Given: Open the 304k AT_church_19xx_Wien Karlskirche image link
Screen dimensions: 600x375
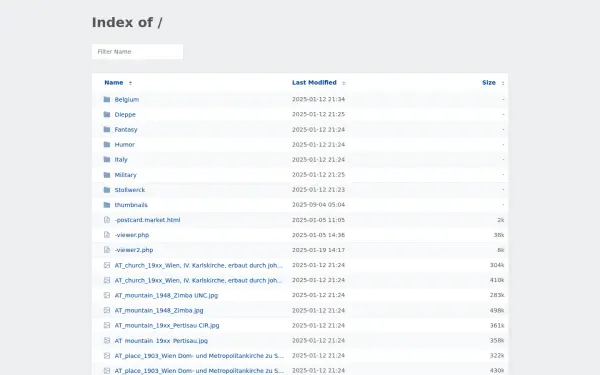Looking at the screenshot, I should [x=199, y=265].
